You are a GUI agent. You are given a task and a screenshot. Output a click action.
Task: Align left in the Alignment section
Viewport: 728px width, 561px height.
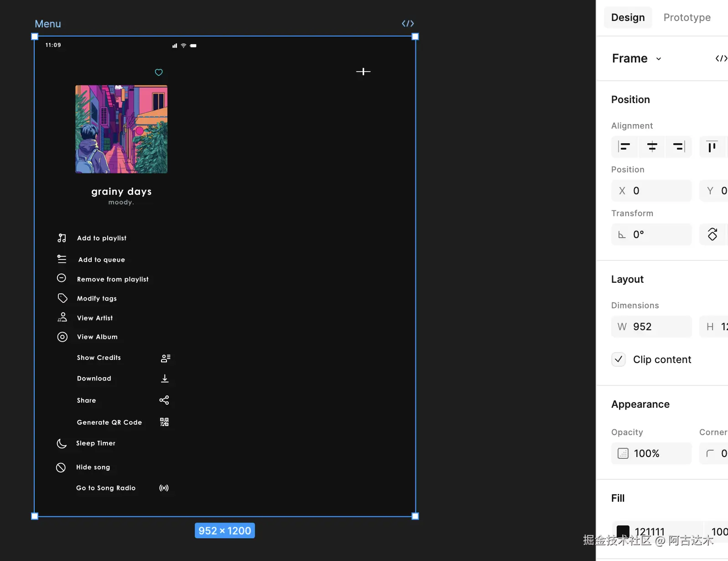[x=624, y=147]
